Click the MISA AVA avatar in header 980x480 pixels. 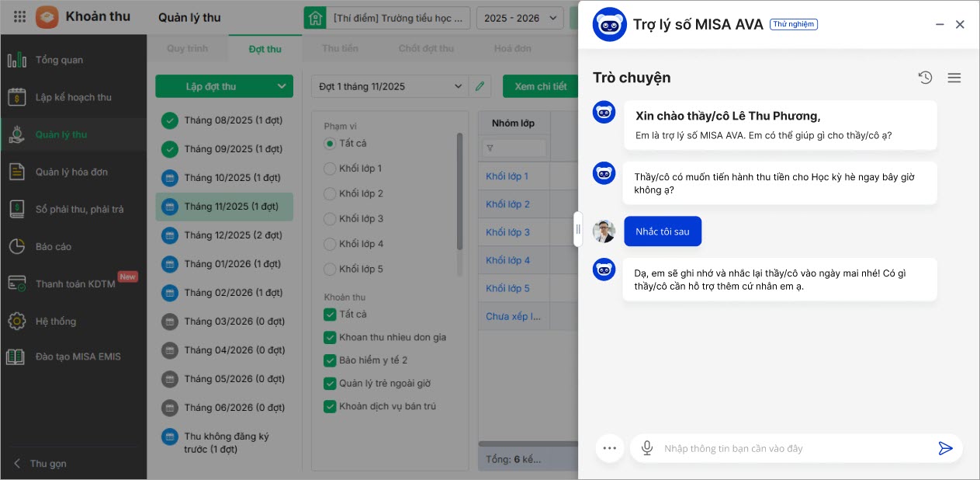610,24
